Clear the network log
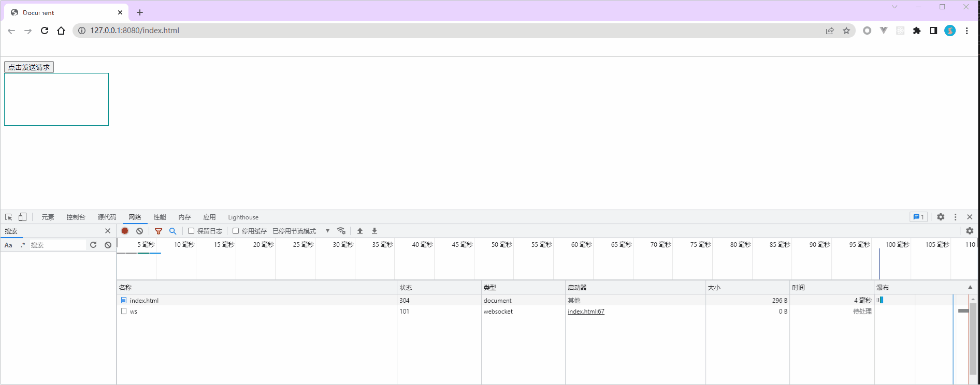 (139, 231)
